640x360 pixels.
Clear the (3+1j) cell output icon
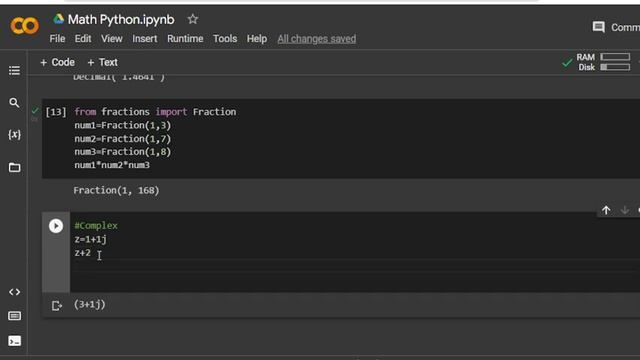tap(57, 305)
